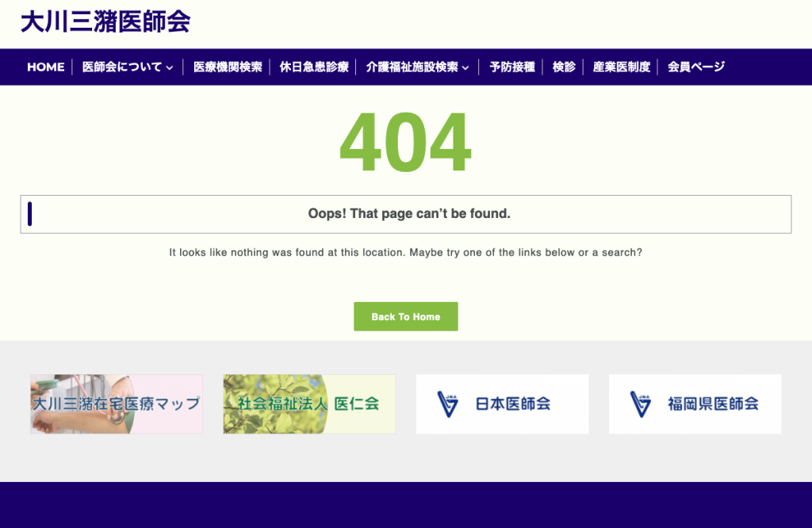This screenshot has width=812, height=528.
Task: Open 日本医師会 banner link
Action: pyautogui.click(x=502, y=404)
